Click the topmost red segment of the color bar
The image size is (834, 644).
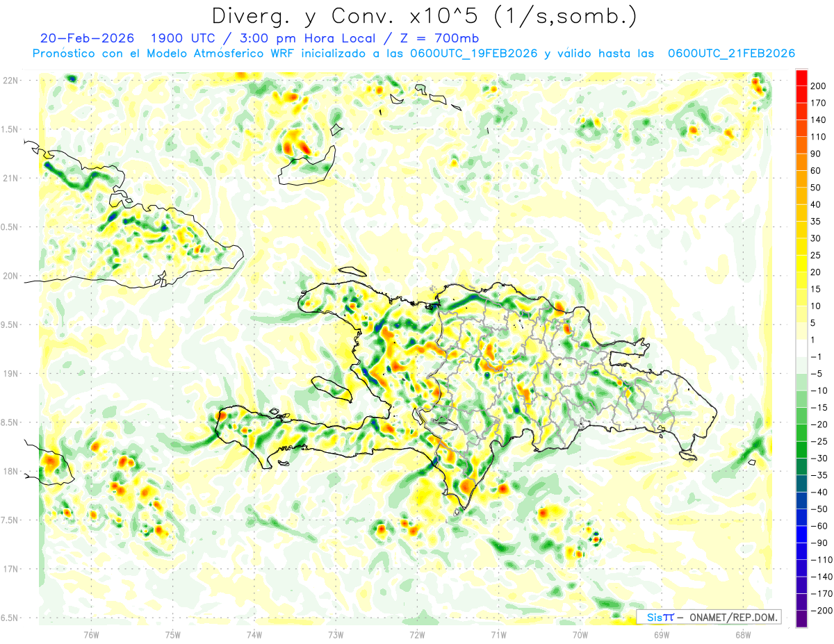pos(801,76)
